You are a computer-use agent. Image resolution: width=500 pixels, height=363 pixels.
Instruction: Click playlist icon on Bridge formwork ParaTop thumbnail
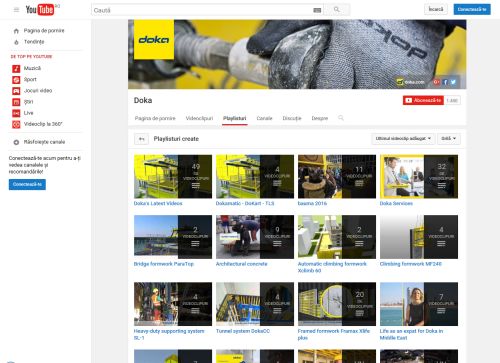coord(195,244)
